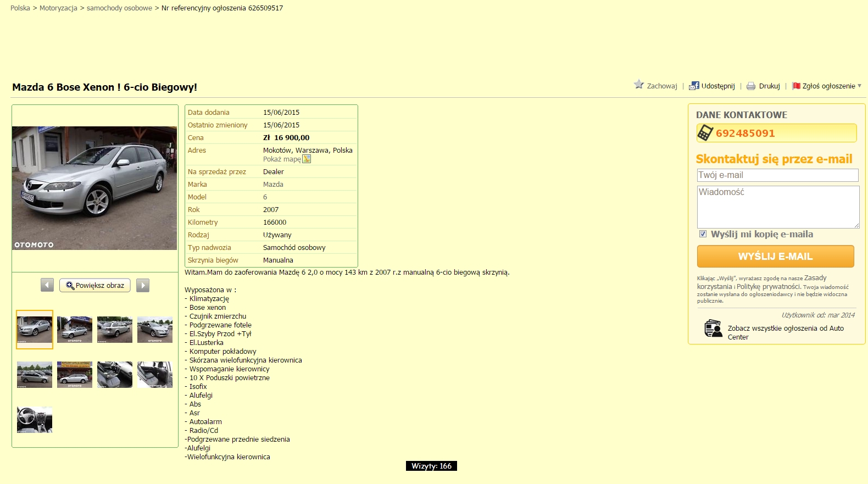This screenshot has height=484, width=868.
Task: Click the Udostępnij share icon
Action: [x=694, y=86]
